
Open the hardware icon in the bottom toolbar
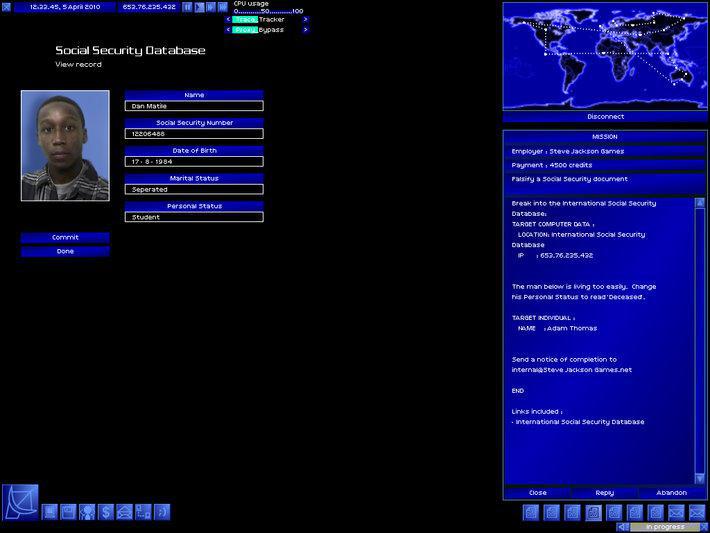[49, 512]
